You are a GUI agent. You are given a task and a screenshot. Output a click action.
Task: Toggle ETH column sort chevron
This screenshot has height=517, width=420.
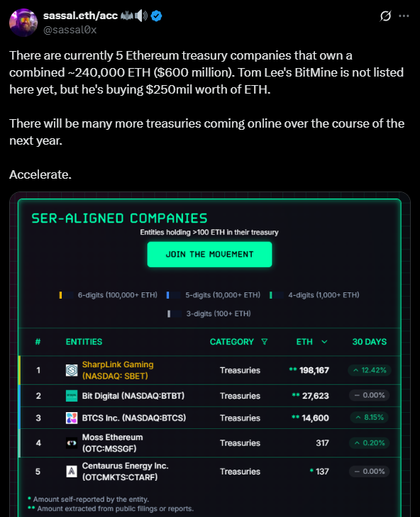point(324,342)
